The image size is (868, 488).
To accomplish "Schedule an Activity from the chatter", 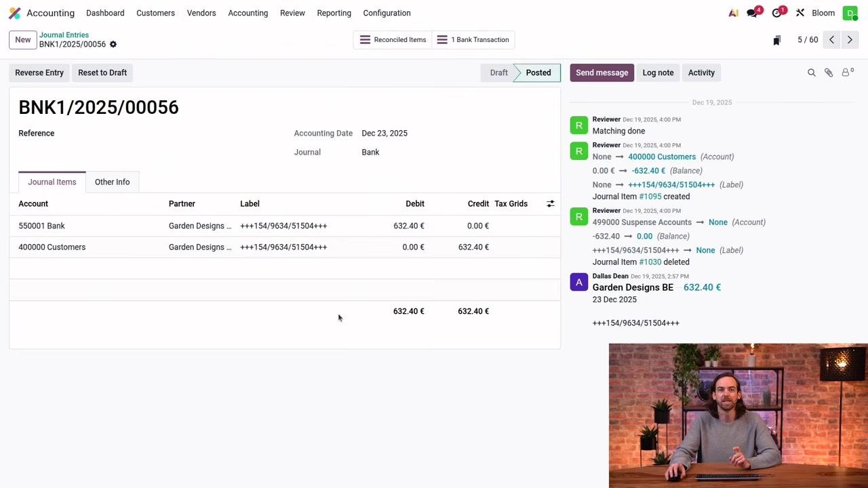I will pos(701,73).
